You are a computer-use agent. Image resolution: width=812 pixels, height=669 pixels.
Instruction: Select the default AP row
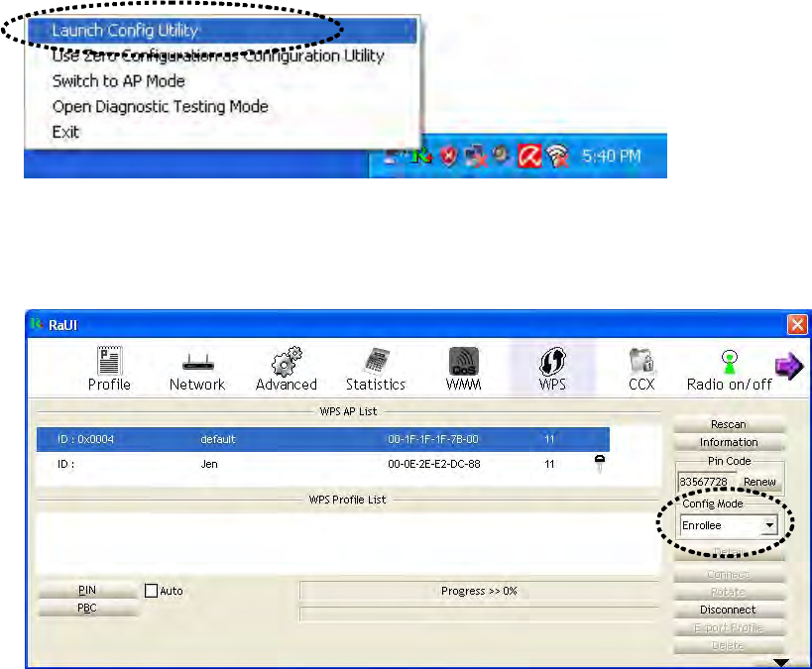[323, 439]
